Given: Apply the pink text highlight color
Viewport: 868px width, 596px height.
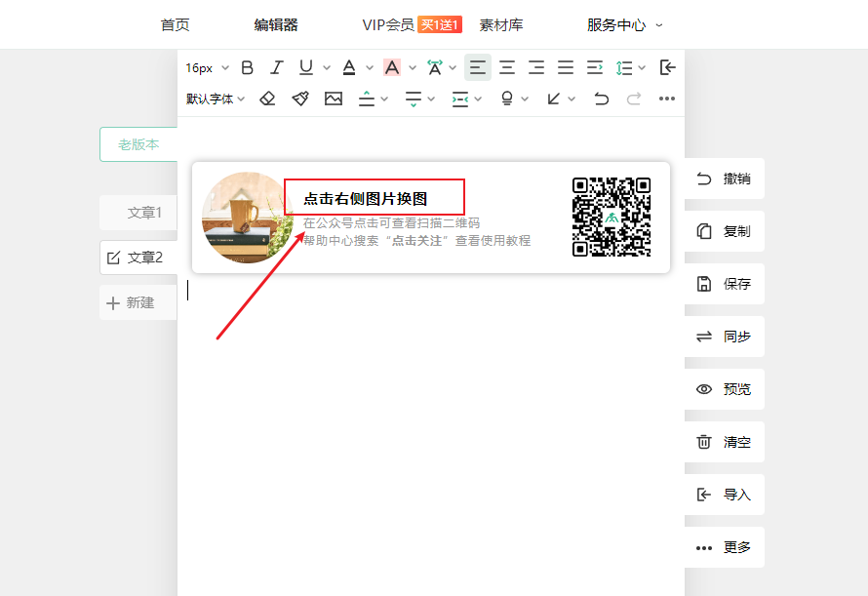Looking at the screenshot, I should coord(392,67).
